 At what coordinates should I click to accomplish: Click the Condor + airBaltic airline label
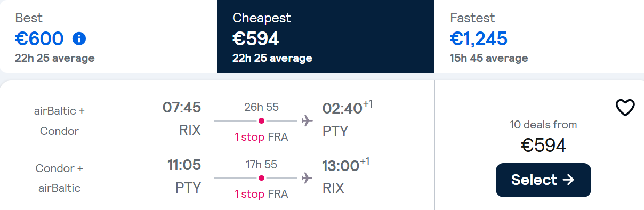pyautogui.click(x=59, y=178)
